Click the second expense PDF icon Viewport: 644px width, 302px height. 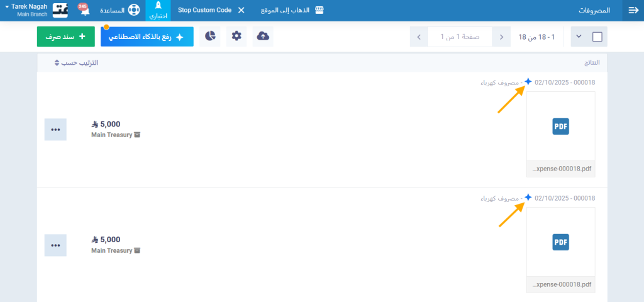pyautogui.click(x=560, y=242)
